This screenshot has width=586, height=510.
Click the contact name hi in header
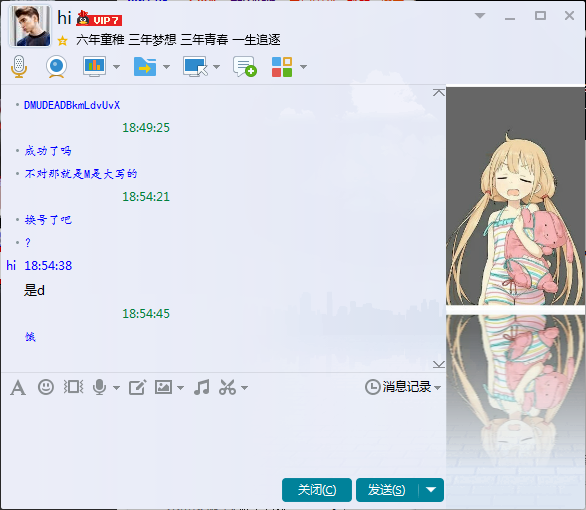(x=64, y=18)
